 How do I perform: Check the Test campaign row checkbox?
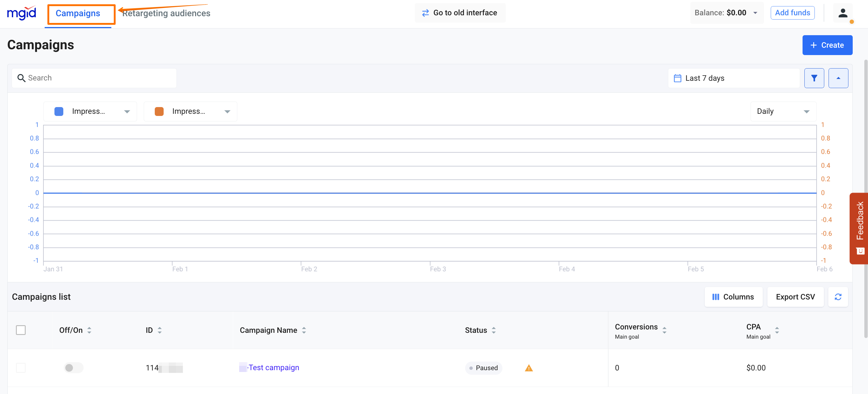[x=21, y=368]
